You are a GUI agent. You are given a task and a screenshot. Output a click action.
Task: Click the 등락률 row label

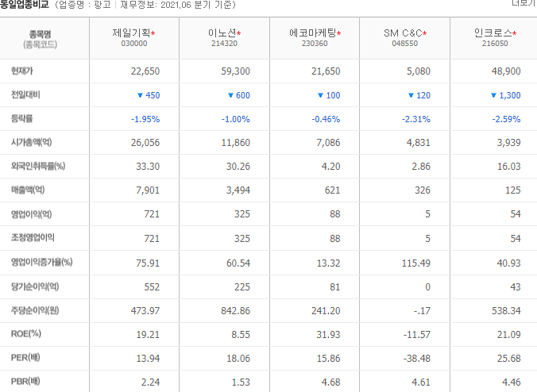22,118
